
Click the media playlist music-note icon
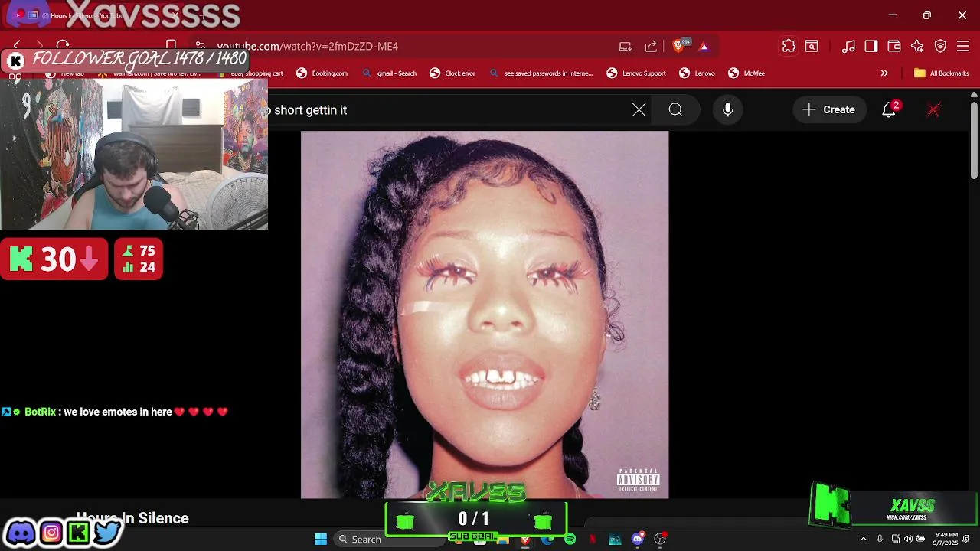848,46
